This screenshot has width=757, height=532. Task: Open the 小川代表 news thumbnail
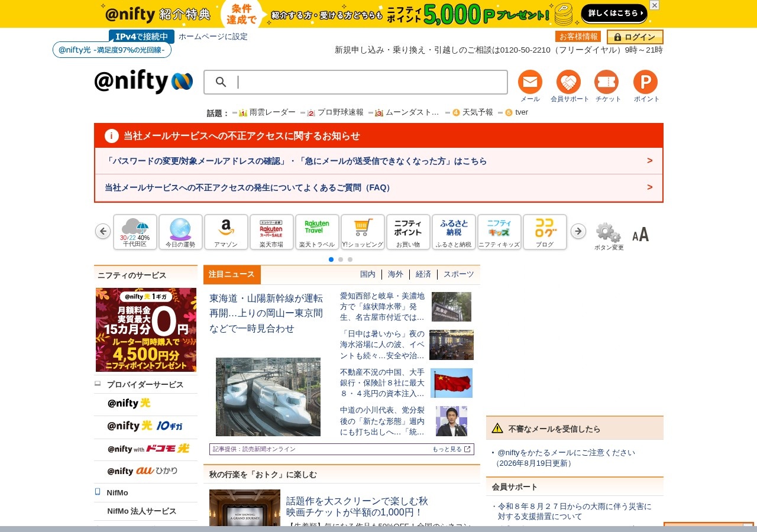(x=451, y=421)
